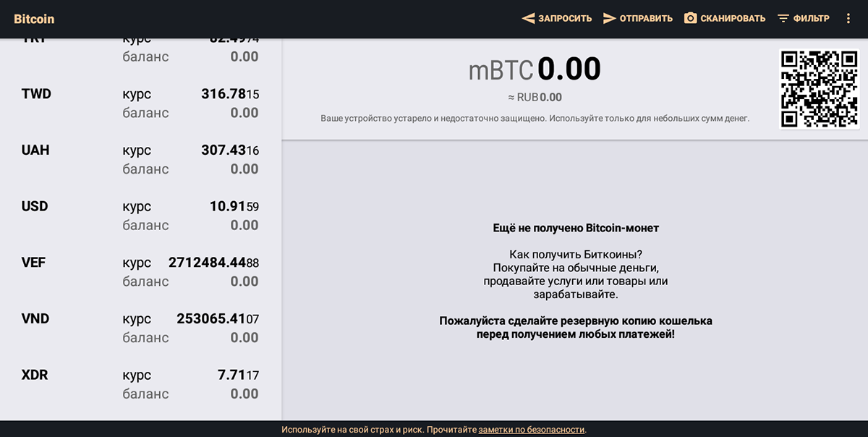Tap the USD rate value 10.9159
Image resolution: width=868 pixels, height=437 pixels.
234,206
